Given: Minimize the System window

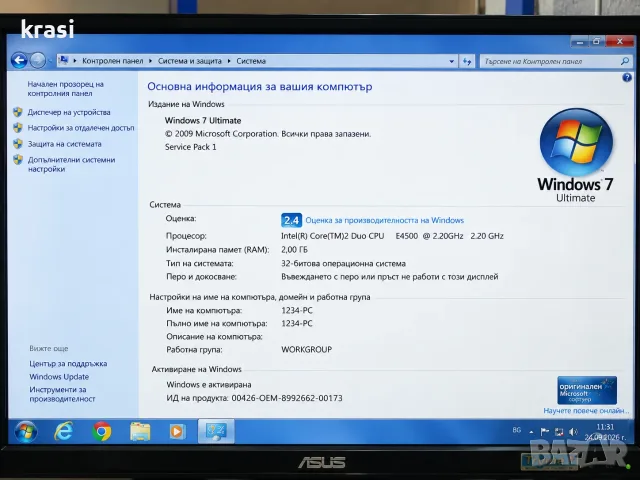Looking at the screenshot, I should [580, 41].
